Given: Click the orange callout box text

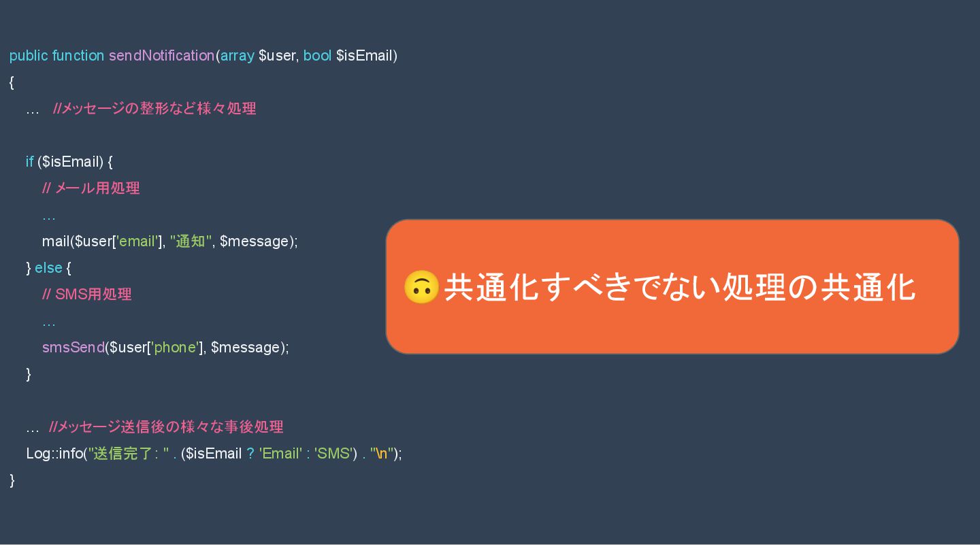Looking at the screenshot, I should (679, 288).
